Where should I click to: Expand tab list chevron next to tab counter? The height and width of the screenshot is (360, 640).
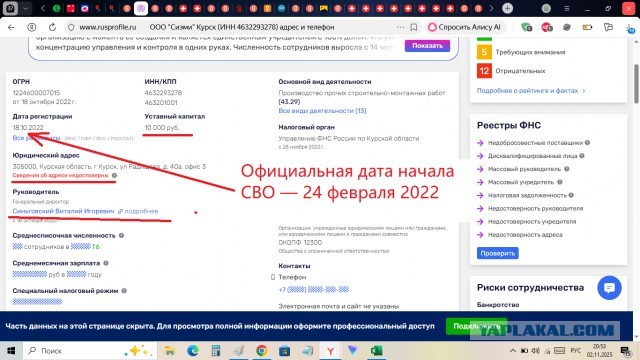tap(25, 8)
